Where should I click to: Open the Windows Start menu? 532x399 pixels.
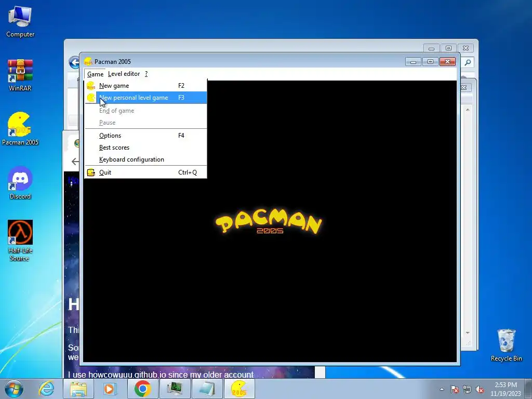14,389
